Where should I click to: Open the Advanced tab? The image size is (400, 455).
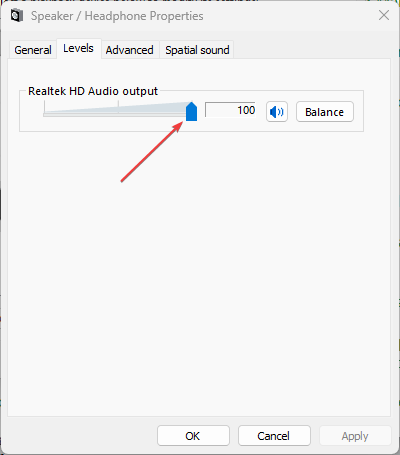pos(130,50)
